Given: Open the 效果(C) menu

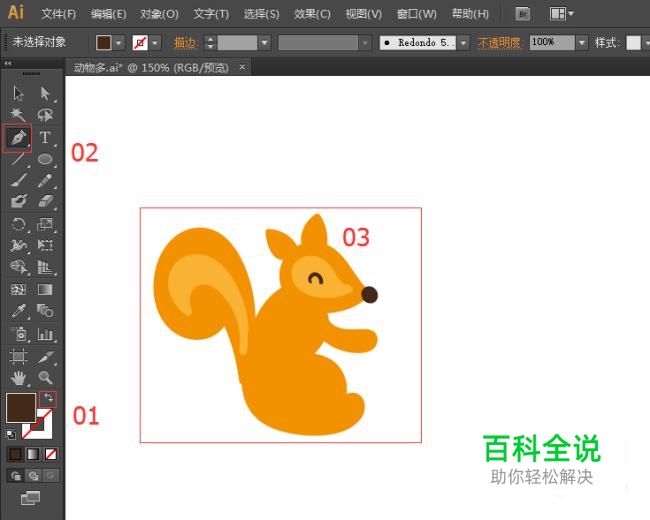Looking at the screenshot, I should 312,14.
